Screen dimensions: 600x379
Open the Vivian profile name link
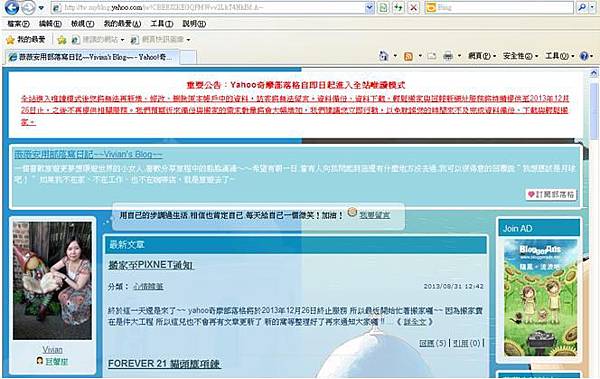coord(52,350)
